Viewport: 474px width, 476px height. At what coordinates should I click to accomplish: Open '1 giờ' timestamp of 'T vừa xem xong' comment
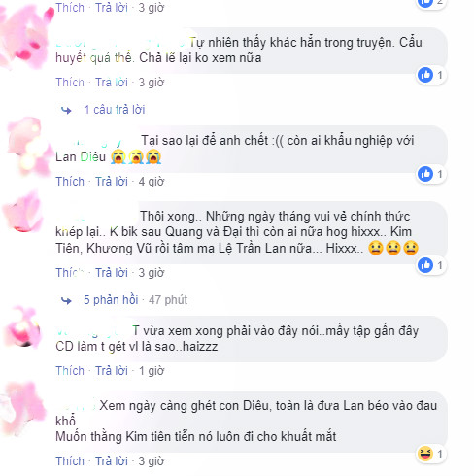click(x=152, y=371)
